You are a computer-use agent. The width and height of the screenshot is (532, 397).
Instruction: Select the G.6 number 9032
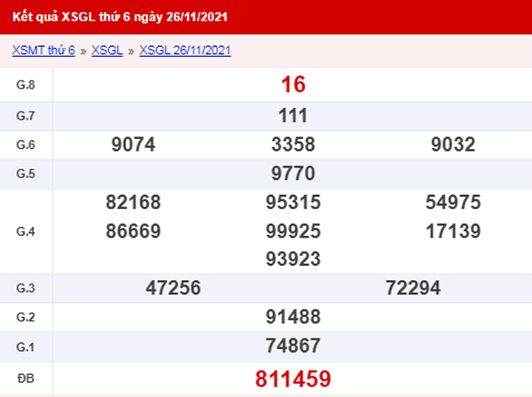(453, 144)
